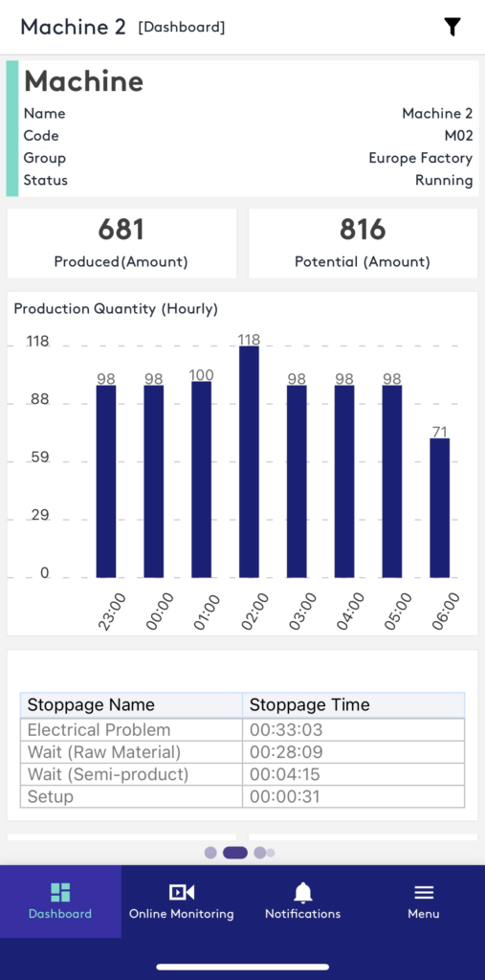
Task: Click the Machine 2 page title
Action: pyautogui.click(x=73, y=27)
